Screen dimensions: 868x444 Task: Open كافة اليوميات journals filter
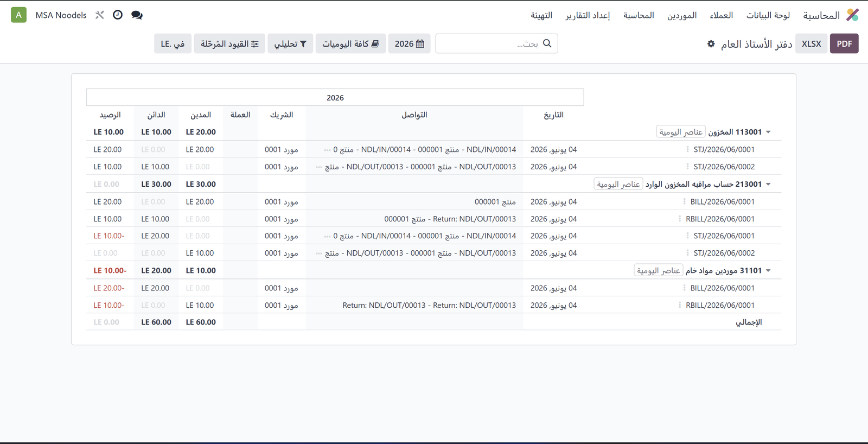coord(350,43)
